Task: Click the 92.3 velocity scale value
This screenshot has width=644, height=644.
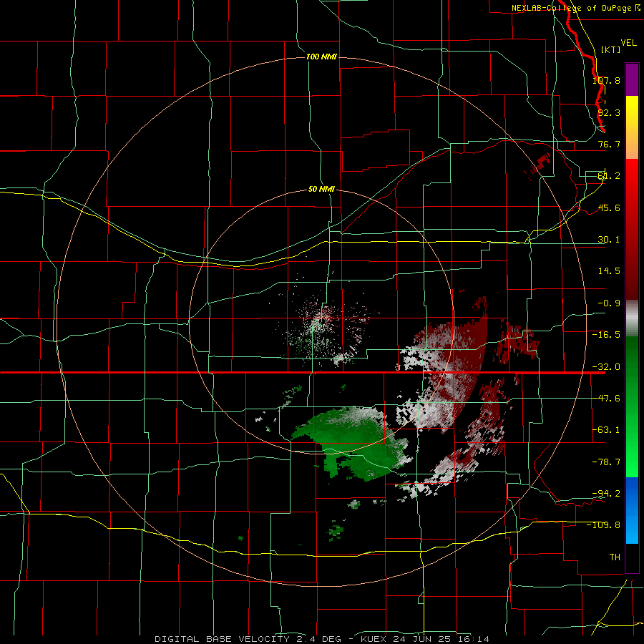Action: tap(609, 112)
